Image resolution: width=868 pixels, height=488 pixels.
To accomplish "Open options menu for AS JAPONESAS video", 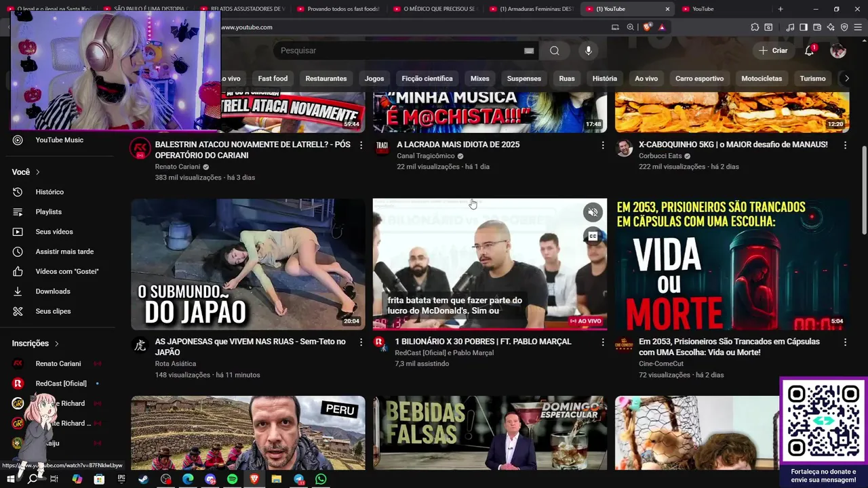I will point(361,342).
